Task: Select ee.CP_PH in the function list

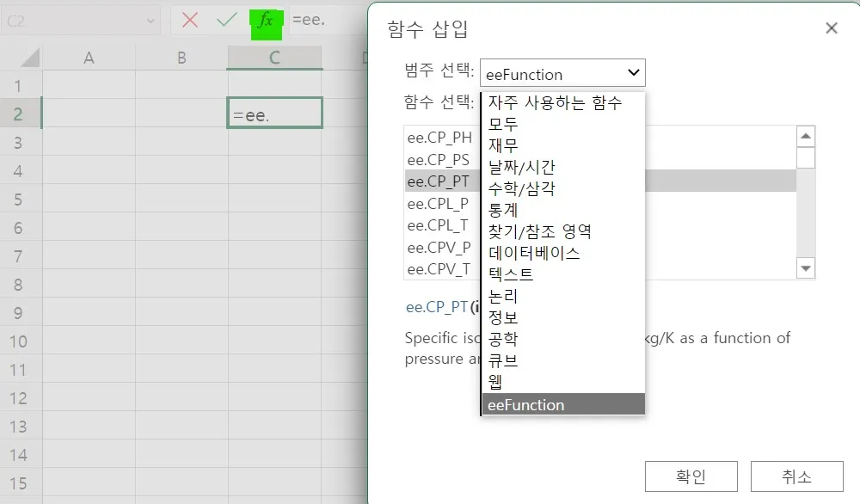Action: pos(439,137)
